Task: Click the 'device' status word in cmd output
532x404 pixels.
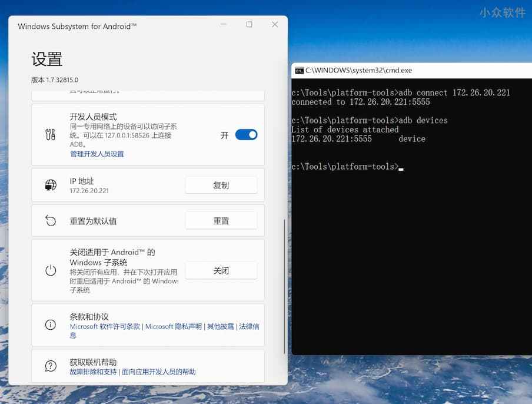Action: click(x=412, y=139)
